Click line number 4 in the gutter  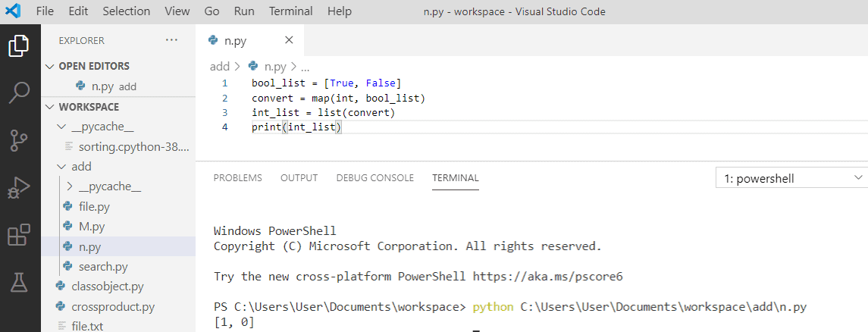224,127
